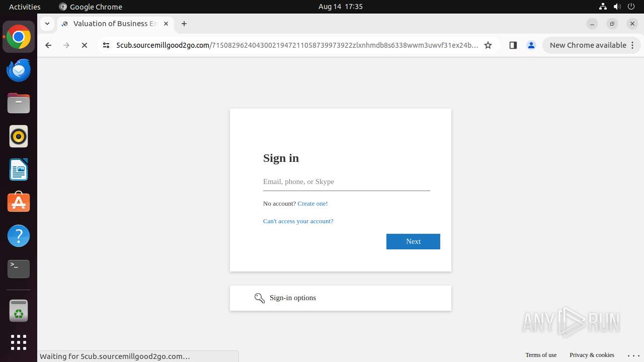Open Sign-in options panel
Screen dimensions: 644x362
(x=341, y=298)
